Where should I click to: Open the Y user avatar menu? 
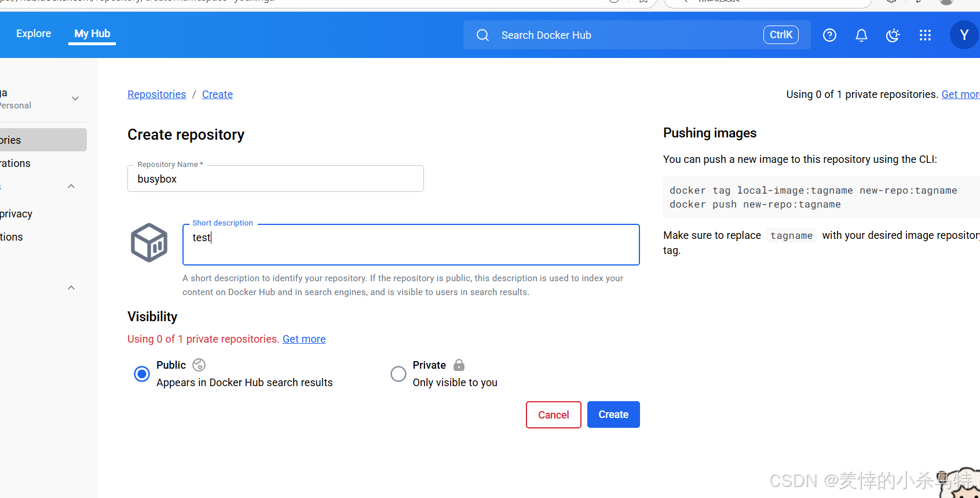click(964, 35)
